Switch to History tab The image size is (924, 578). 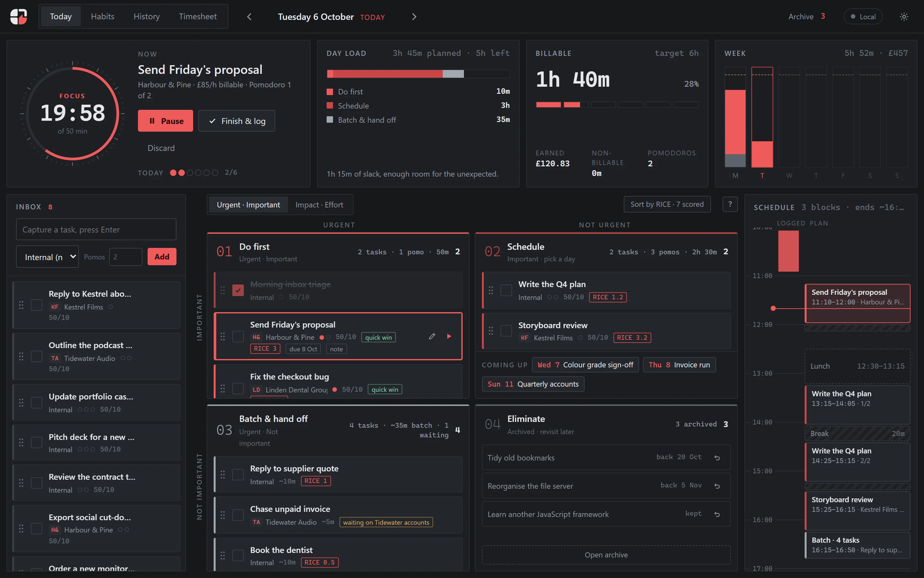(147, 16)
